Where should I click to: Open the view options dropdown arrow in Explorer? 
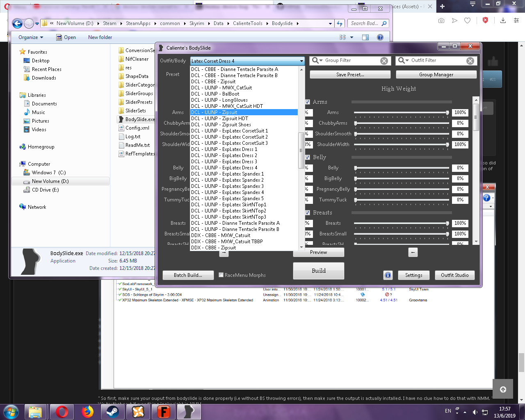tap(352, 37)
